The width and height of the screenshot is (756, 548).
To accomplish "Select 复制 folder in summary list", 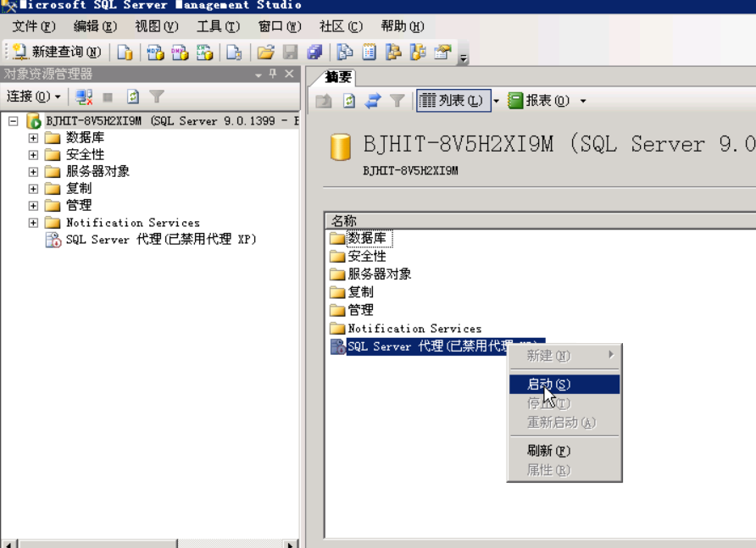I will 361,292.
